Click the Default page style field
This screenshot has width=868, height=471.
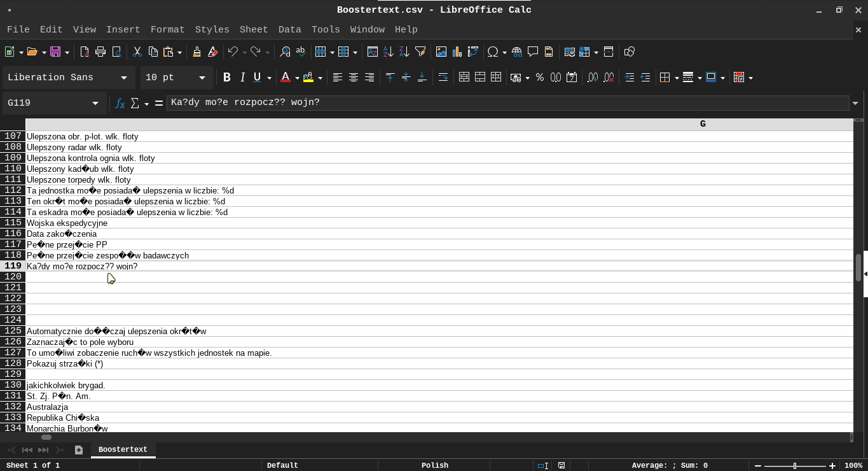click(282, 465)
